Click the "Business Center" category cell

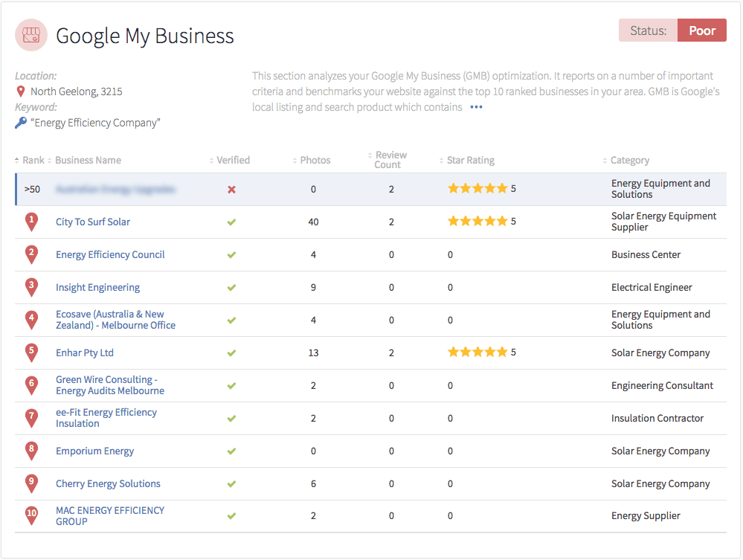click(x=646, y=254)
